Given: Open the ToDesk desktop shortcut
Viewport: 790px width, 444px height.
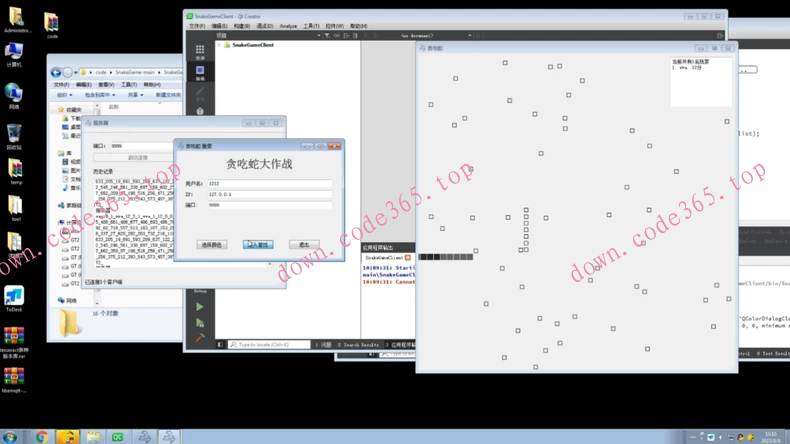Looking at the screenshot, I should 14,299.
